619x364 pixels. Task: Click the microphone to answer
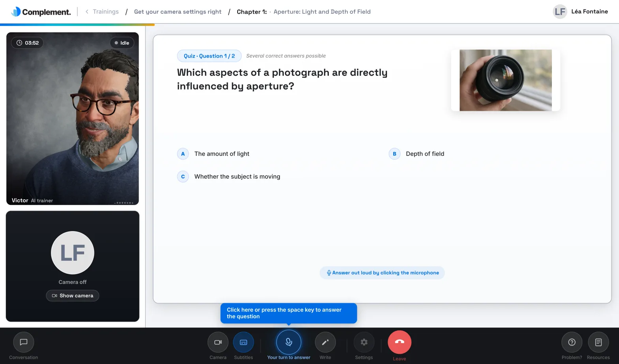point(289,342)
